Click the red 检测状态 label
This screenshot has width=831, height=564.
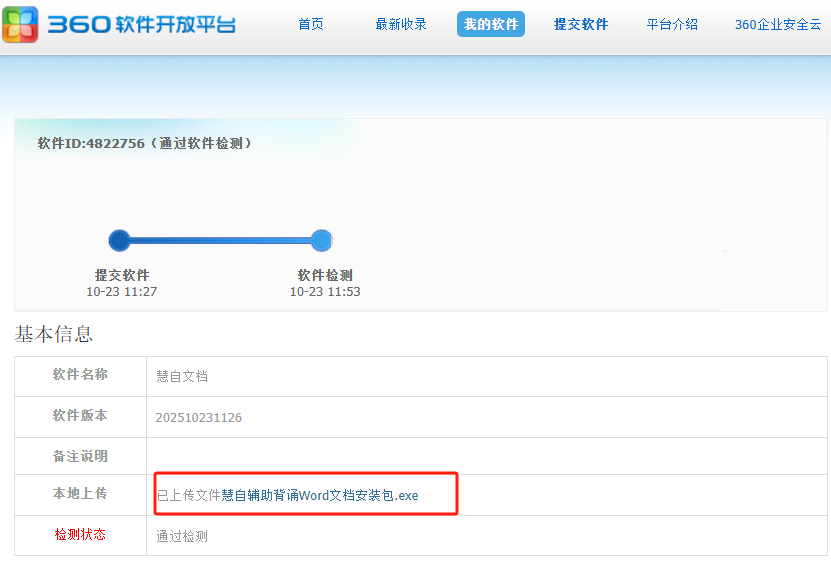point(80,535)
